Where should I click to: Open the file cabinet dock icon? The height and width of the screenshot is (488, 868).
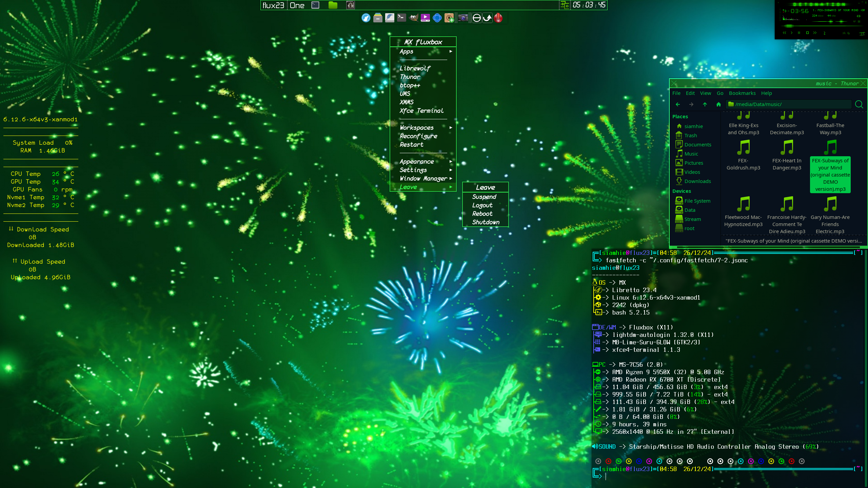(x=378, y=18)
